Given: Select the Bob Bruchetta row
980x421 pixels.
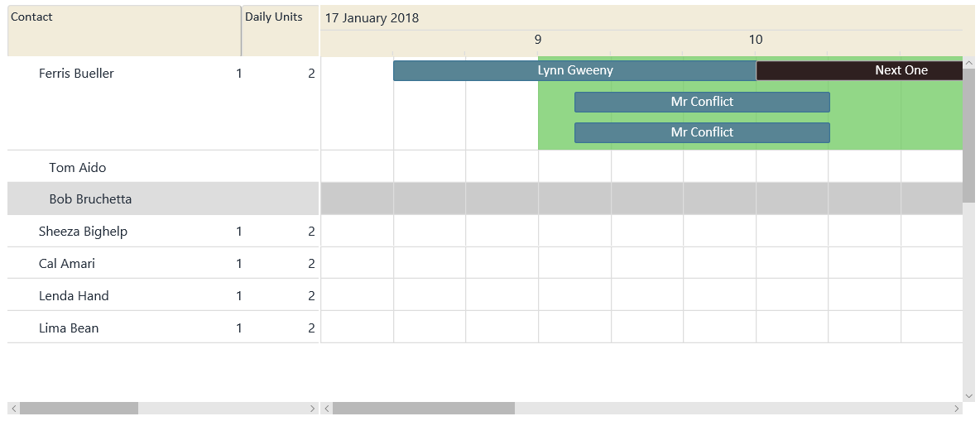Looking at the screenshot, I should point(163,199).
